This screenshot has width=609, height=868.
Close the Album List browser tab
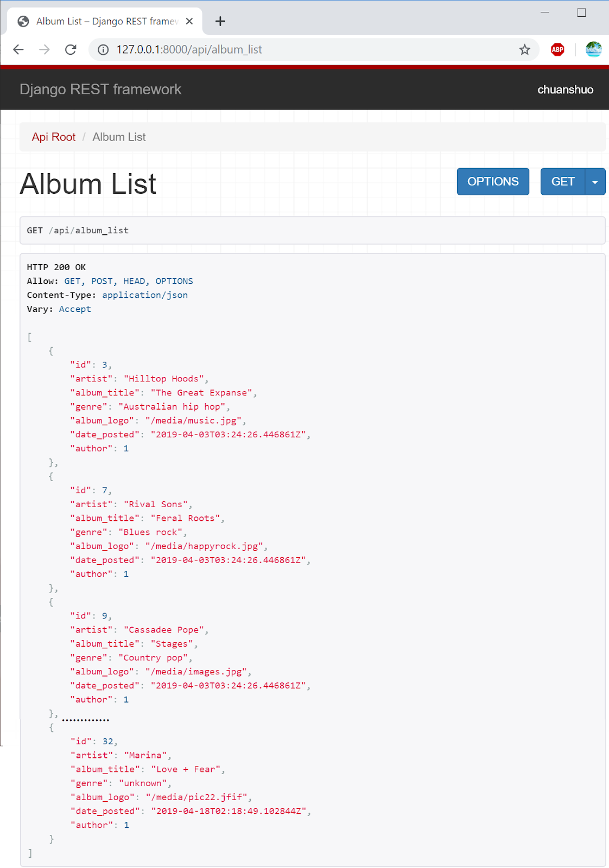point(189,21)
